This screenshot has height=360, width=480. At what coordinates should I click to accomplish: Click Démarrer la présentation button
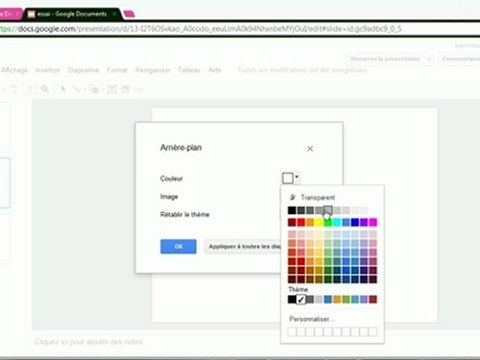coord(385,59)
